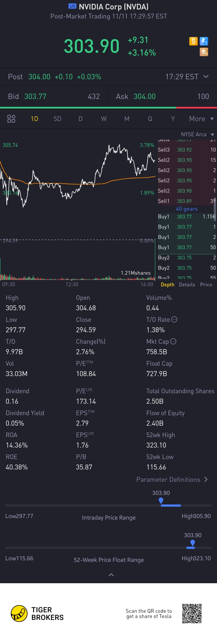Screen dimensions: 217x644
Task: Tap the P/E TTM value 108.84
Action: (86, 374)
